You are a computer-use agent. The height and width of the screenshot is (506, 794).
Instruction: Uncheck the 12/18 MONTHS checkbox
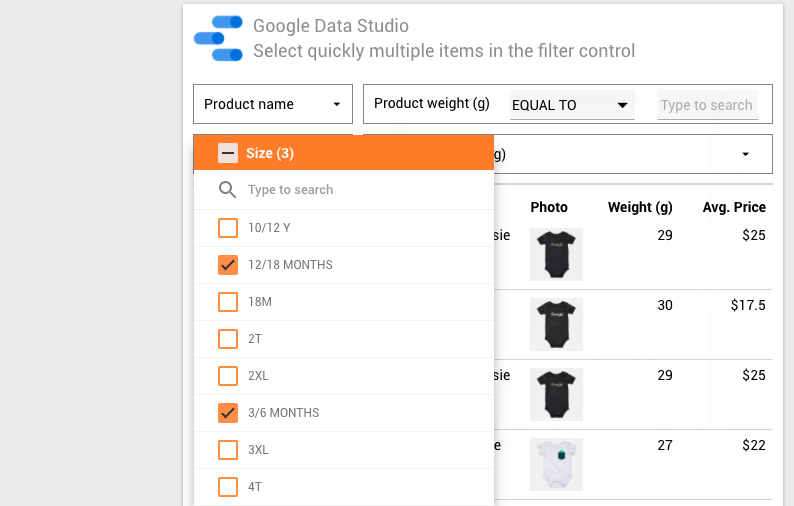(228, 265)
